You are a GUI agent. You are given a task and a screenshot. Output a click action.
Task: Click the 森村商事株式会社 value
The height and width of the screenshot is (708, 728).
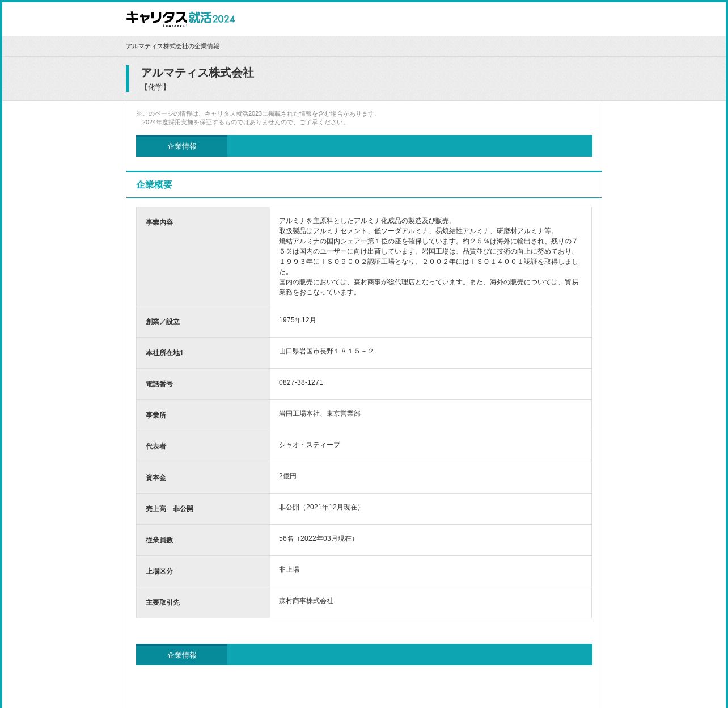[306, 601]
